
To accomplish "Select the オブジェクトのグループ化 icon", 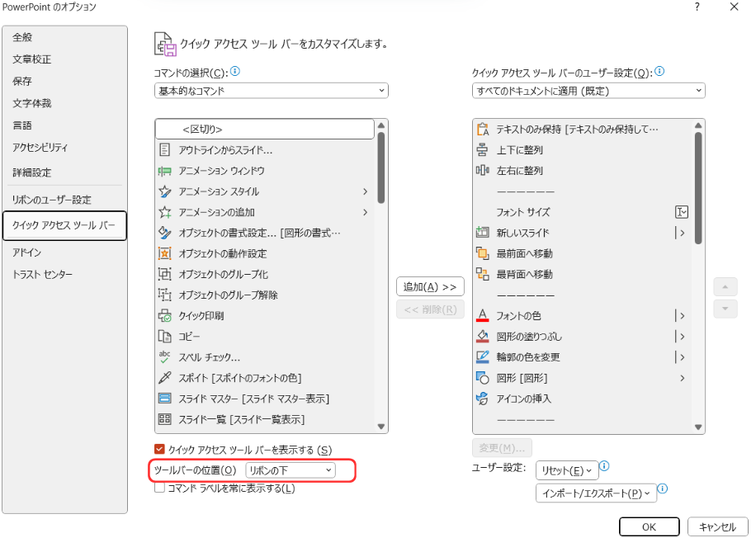I will pyautogui.click(x=164, y=275).
